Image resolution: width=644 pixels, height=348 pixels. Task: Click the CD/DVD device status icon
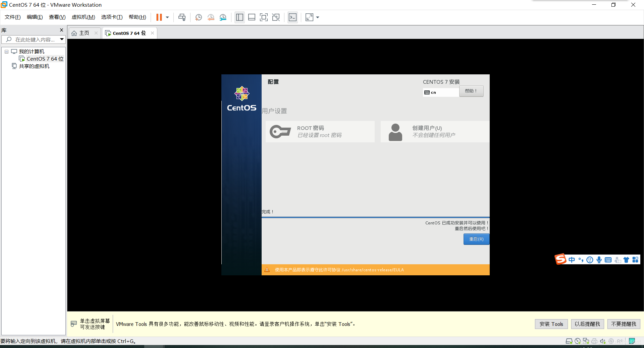tap(578, 341)
